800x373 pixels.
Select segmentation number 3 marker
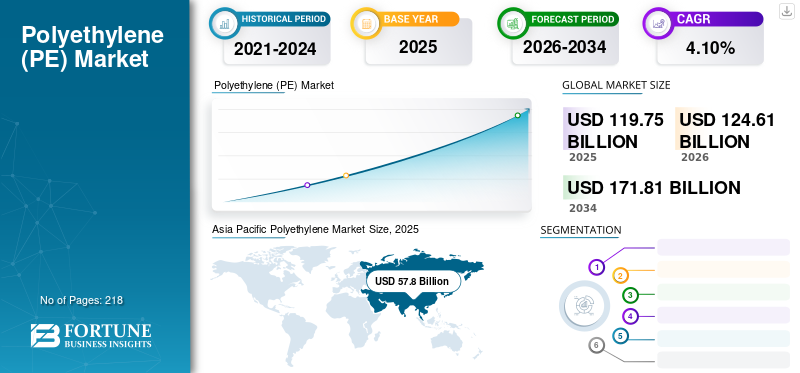click(631, 295)
